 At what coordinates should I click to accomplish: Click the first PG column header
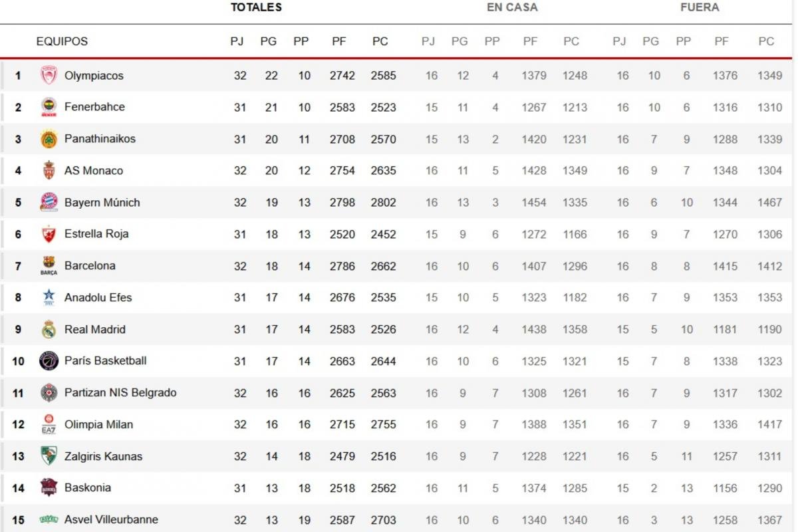[x=268, y=41]
